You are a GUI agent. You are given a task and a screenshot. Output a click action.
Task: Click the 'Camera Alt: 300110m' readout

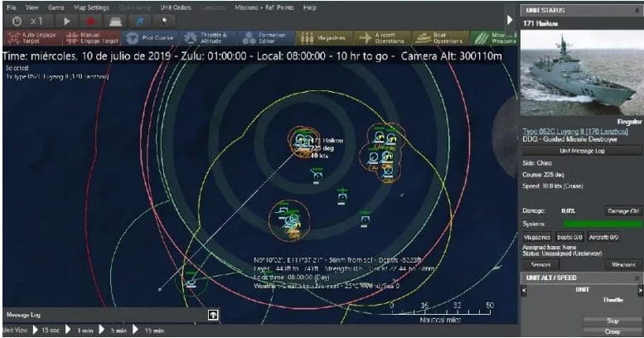pyautogui.click(x=452, y=56)
